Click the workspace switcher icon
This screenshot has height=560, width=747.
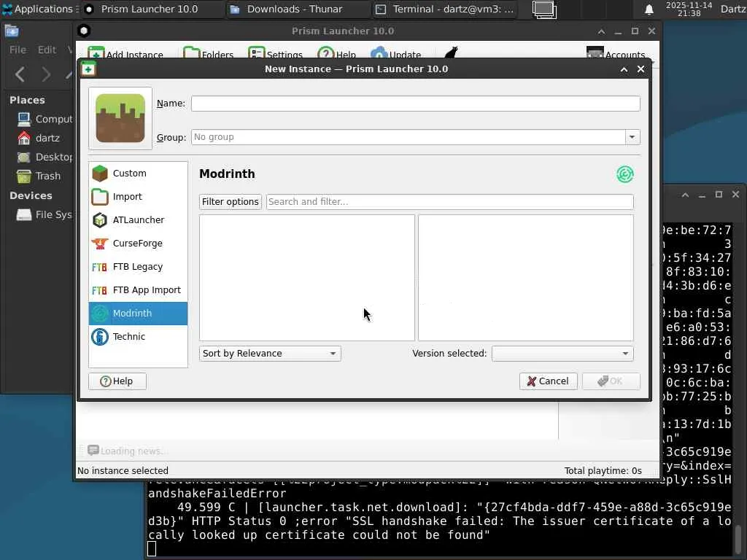coord(544,9)
